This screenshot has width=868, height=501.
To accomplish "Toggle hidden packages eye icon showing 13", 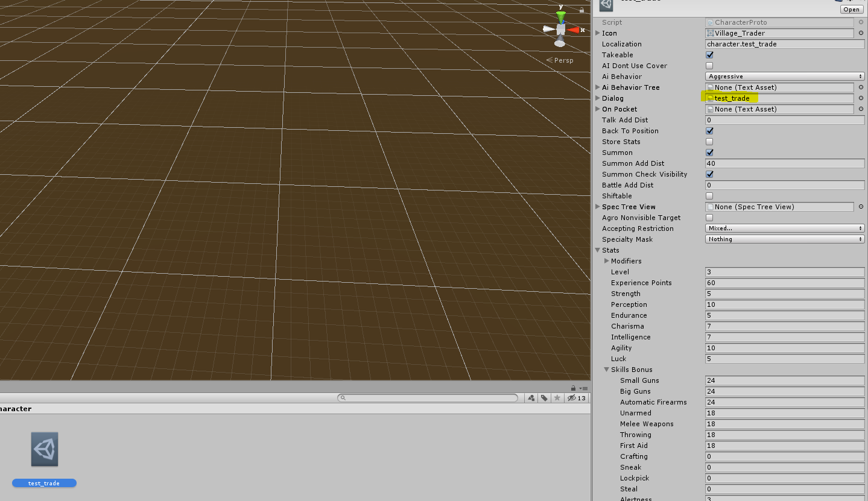I will pyautogui.click(x=577, y=398).
